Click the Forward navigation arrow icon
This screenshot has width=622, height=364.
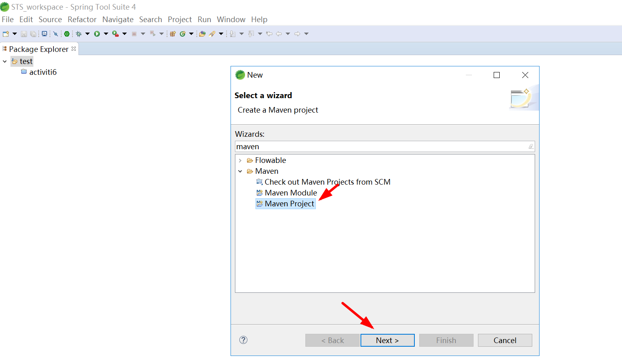tap(297, 34)
